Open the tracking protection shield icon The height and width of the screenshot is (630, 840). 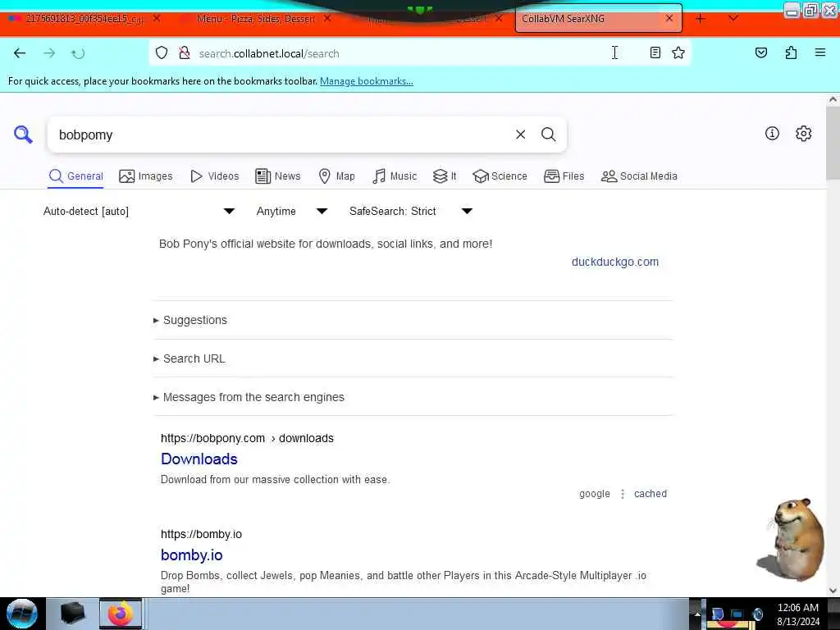coord(162,53)
